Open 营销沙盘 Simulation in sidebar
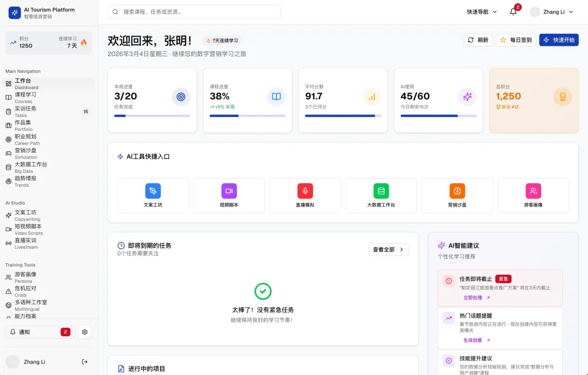Screen dimensions: 588x375 tap(49, 153)
